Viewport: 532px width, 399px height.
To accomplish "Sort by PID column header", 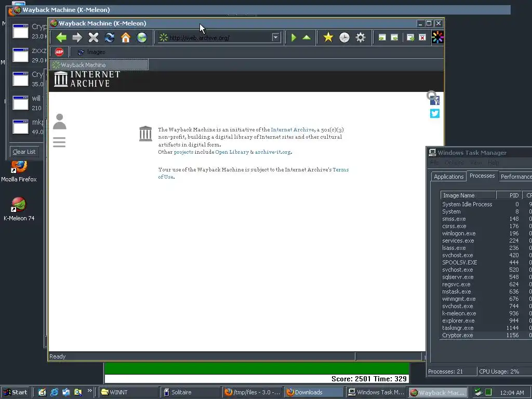I will (510, 195).
